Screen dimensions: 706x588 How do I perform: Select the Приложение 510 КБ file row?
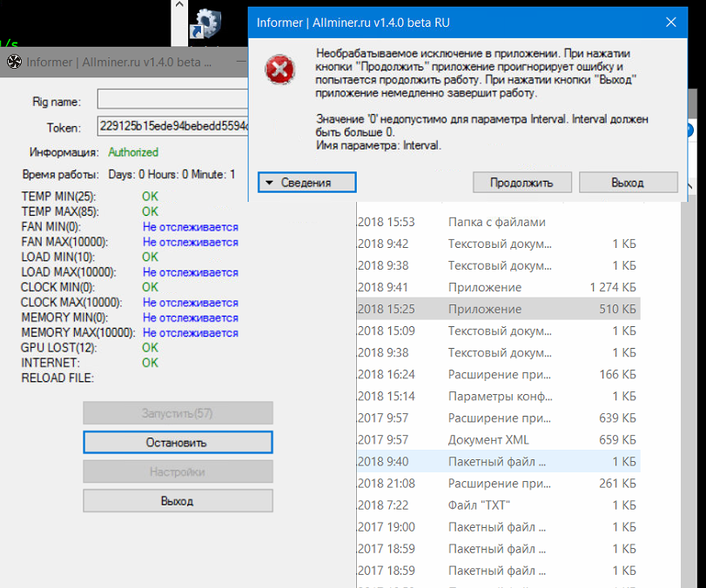(x=499, y=309)
